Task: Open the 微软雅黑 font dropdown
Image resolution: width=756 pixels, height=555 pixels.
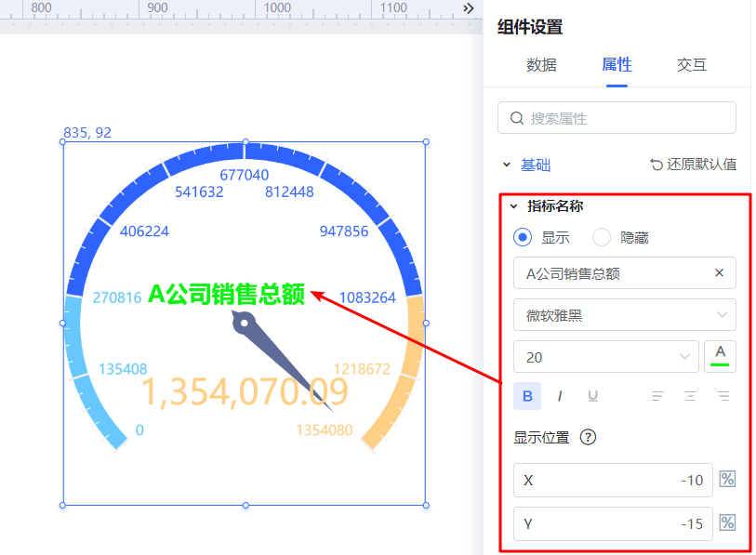Action: (x=624, y=315)
